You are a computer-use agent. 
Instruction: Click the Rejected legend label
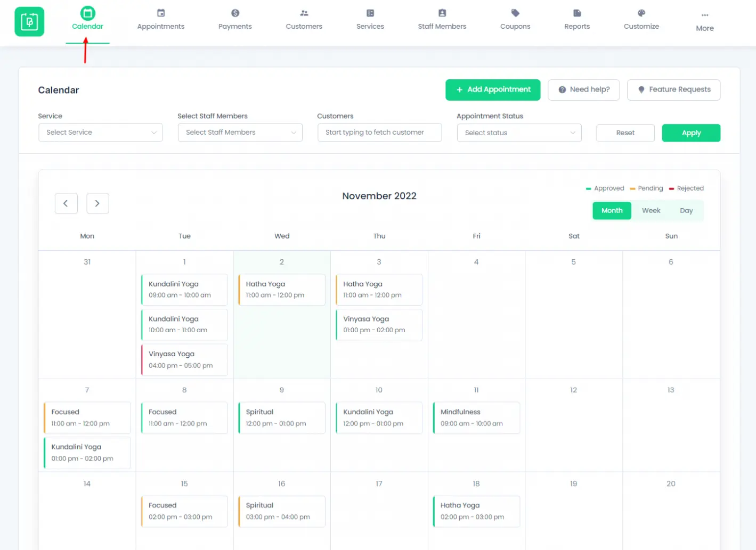(690, 188)
